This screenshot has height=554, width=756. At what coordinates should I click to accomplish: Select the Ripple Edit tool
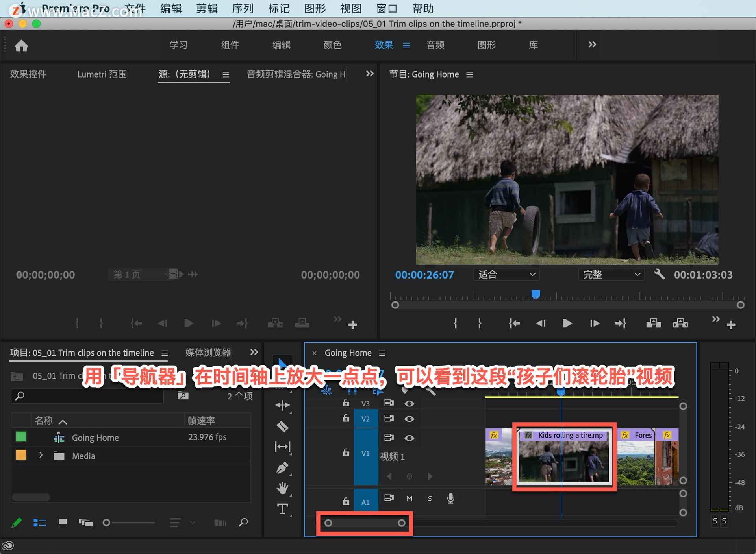click(x=282, y=405)
